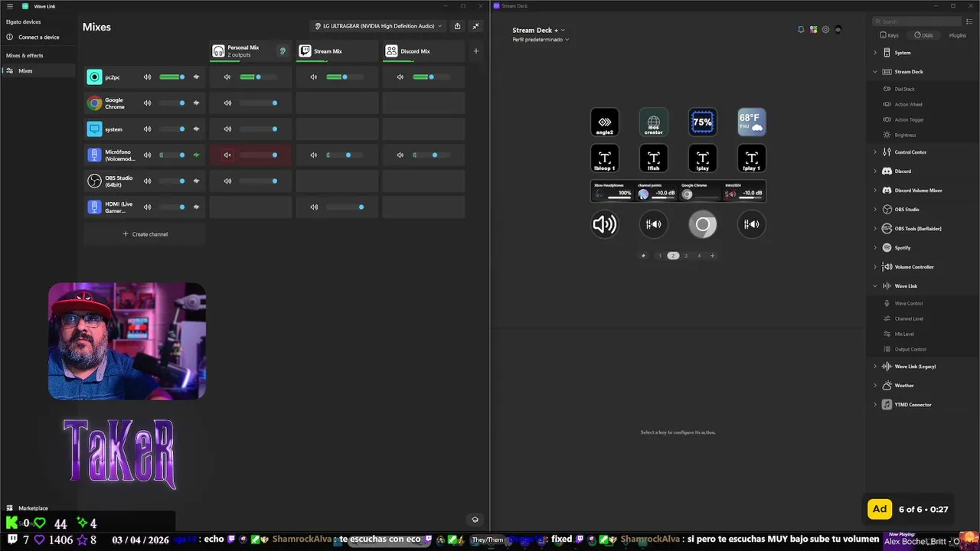Screen dimensions: 980x551
Task: Open effects for pc2pc channel waveform icon
Action: [x=197, y=77]
